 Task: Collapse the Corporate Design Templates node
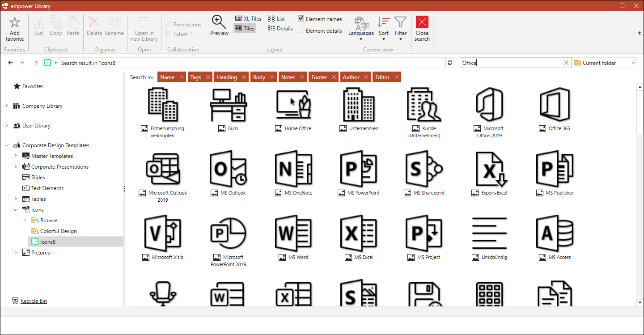point(7,145)
